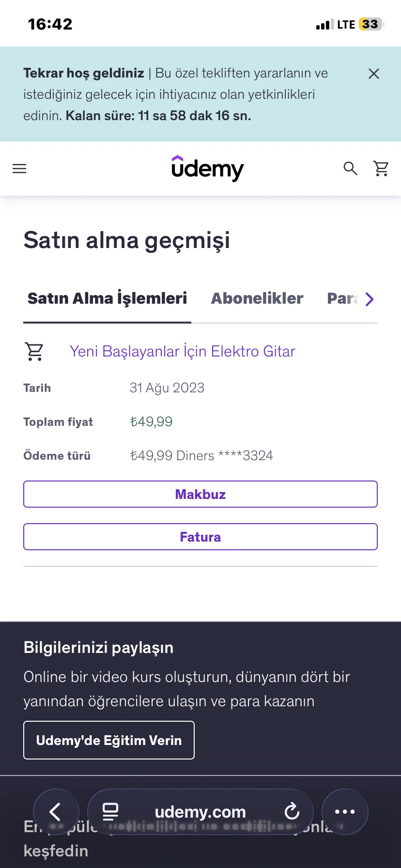Tap the battery indicator in status bar
This screenshot has height=868, width=401.
point(370,24)
